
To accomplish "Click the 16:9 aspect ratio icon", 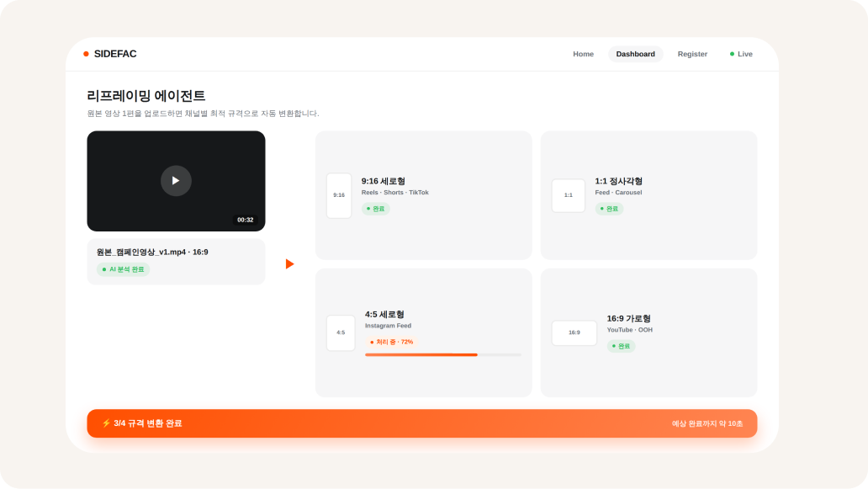I will [x=574, y=332].
